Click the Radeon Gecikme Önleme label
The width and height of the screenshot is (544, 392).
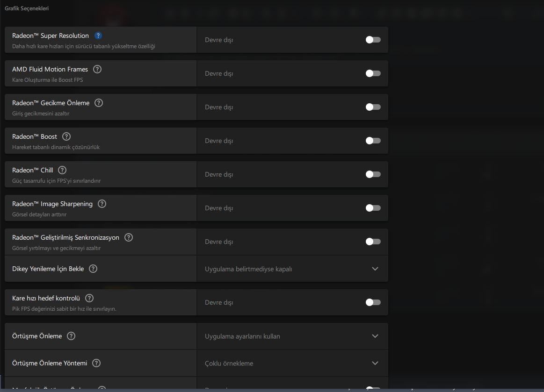(51, 103)
